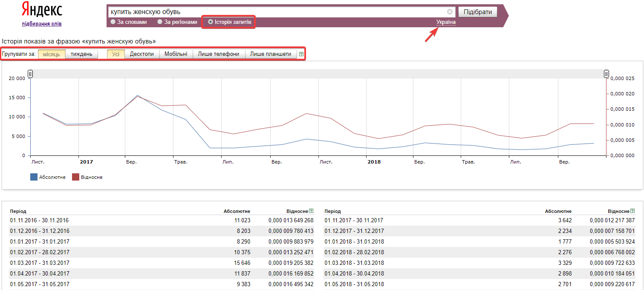Screen dimensions: 644x290
Task: Select row 01.12.2016 - 31.12.2016
Action: 162,231
